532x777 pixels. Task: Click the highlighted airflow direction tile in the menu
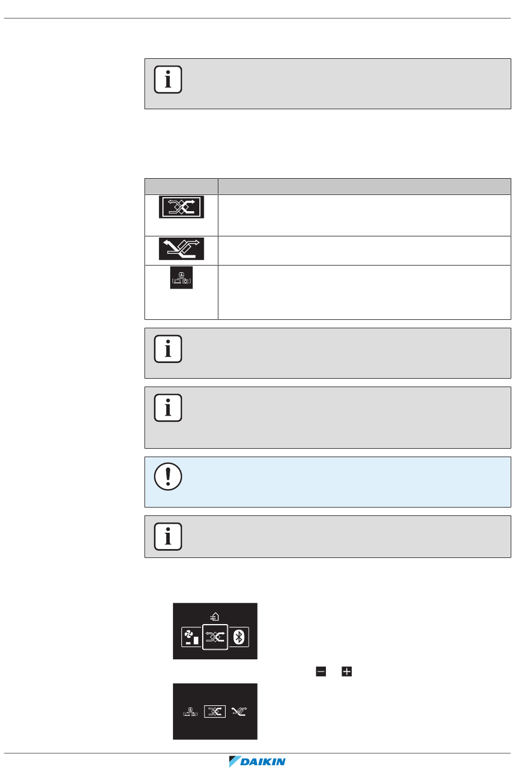tap(215, 637)
